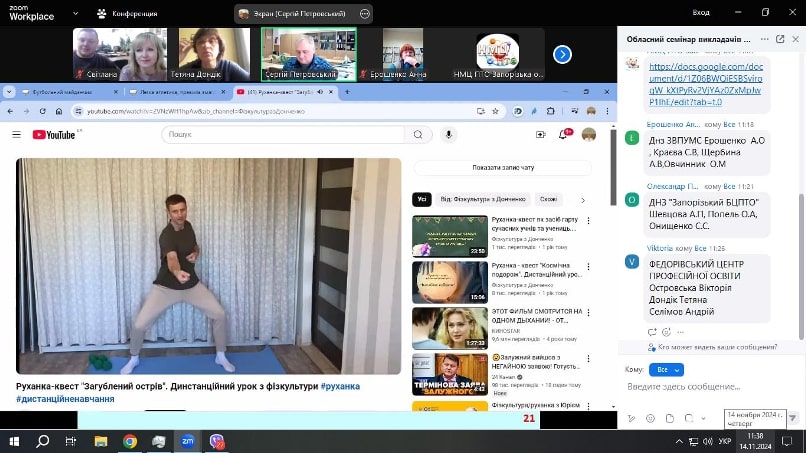Click the YouTube search magnifier button
806x453 pixels.
[x=418, y=135]
